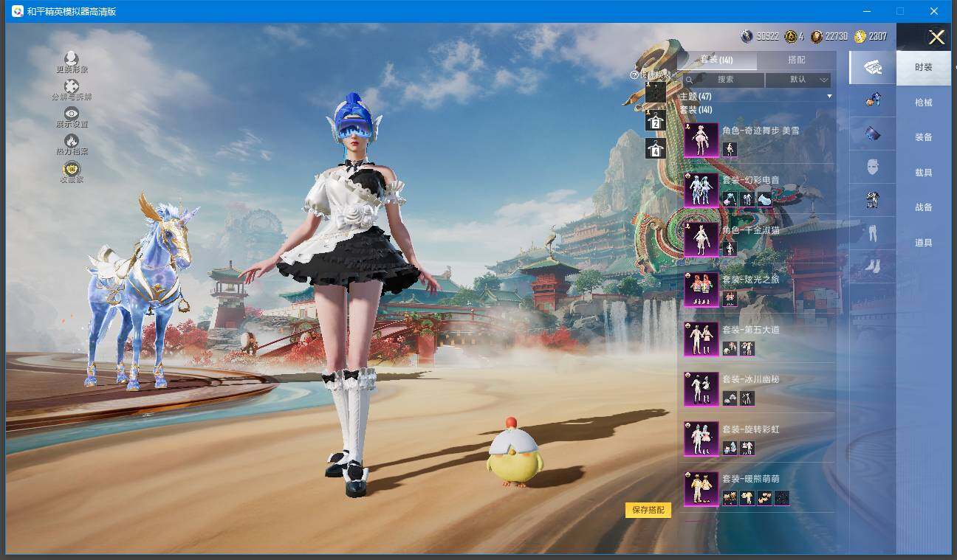The image size is (957, 560).
Task: Open the 展示设置 eye icon
Action: [x=72, y=113]
